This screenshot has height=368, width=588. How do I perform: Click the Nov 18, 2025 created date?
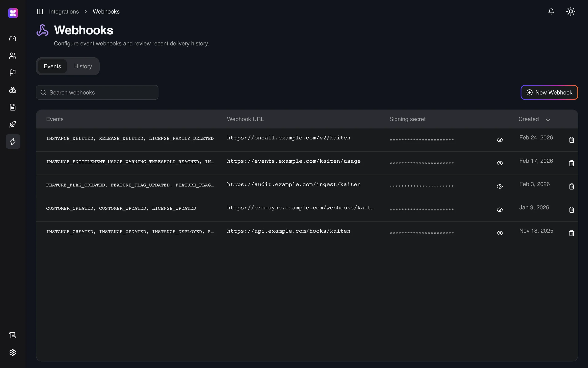(x=536, y=231)
